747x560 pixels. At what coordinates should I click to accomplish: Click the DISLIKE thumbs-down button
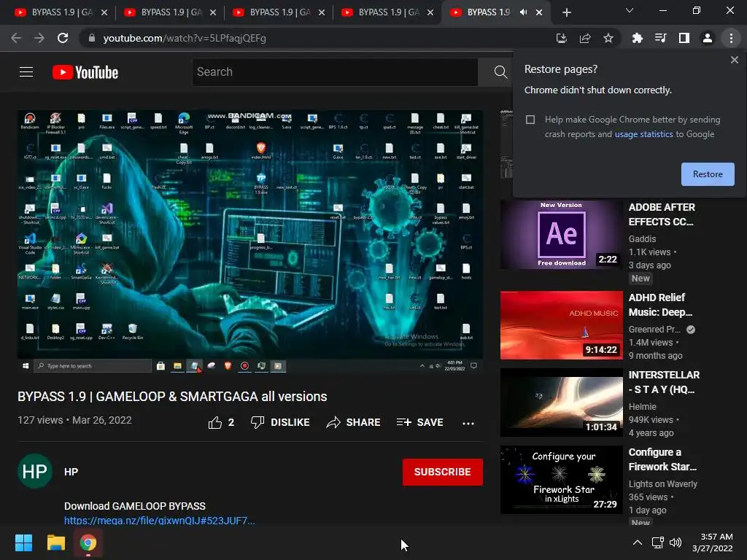point(280,422)
